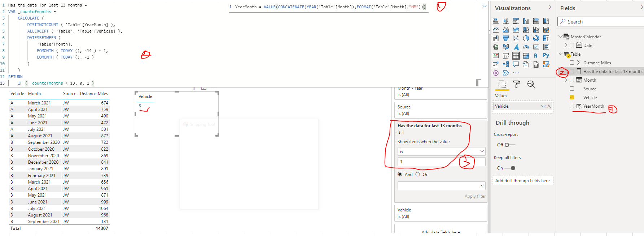Viewport: 644px width, 236px height.
Task: Click Add drill-through fields here
Action: click(x=522, y=181)
